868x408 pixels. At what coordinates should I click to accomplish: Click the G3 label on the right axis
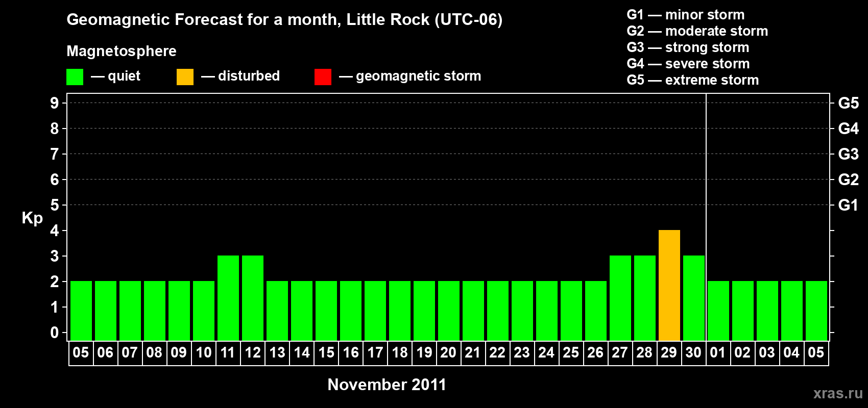coord(849,154)
